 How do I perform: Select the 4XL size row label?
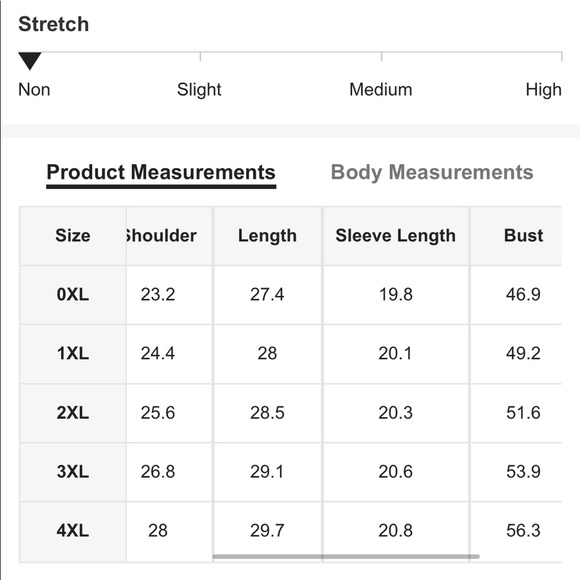[x=73, y=531]
